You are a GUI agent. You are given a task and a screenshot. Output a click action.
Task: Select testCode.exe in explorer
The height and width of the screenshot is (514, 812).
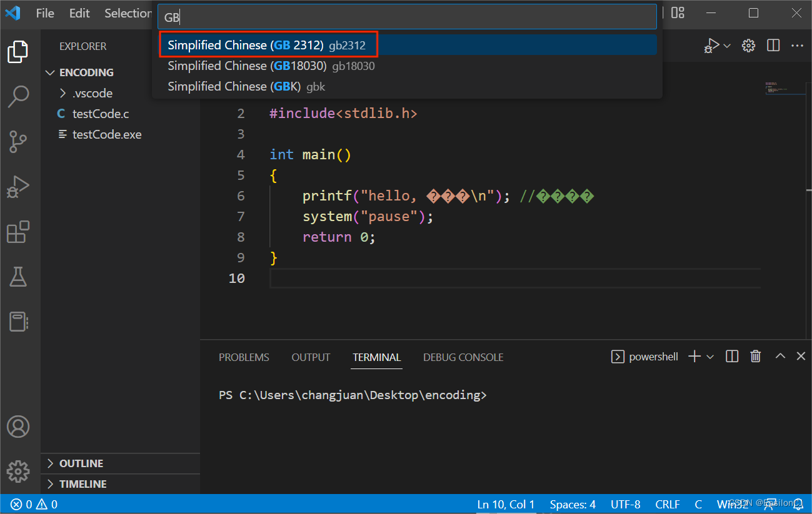tap(121, 134)
